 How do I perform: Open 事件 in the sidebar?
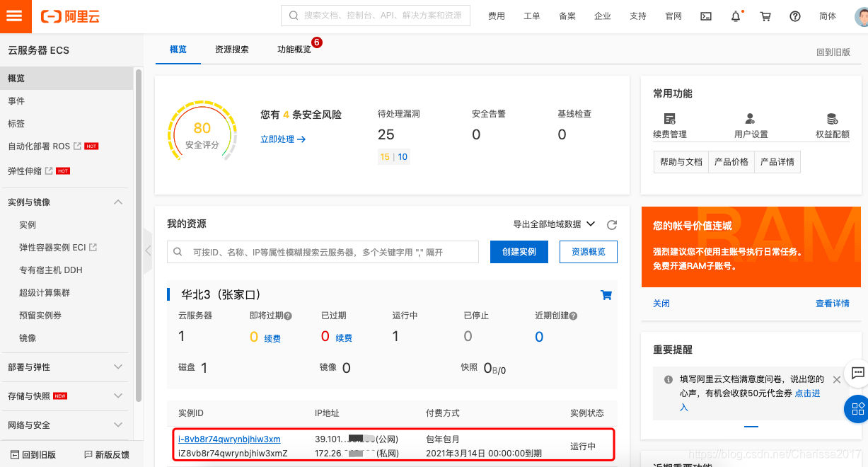16,101
